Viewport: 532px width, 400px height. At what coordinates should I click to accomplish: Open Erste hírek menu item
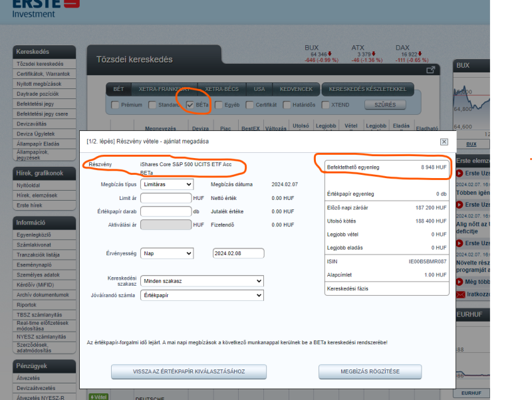(x=44, y=205)
